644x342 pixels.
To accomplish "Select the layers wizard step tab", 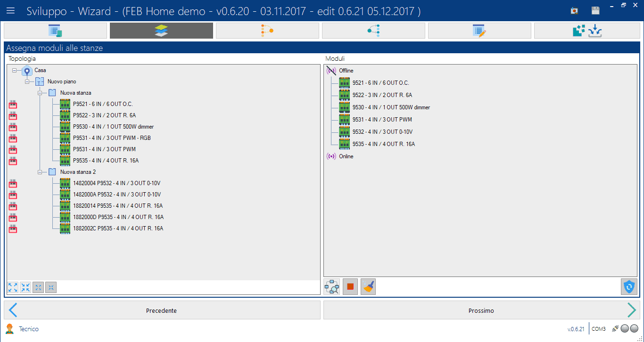I will (x=161, y=31).
